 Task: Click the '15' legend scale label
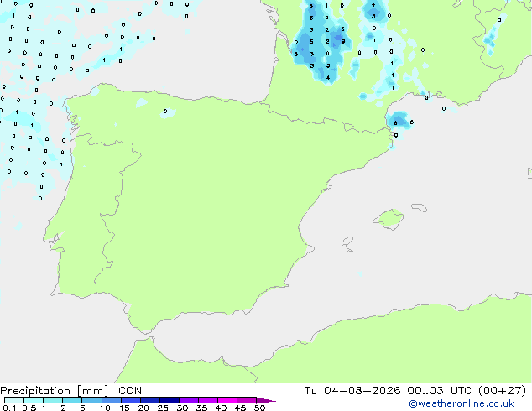pyautogui.click(x=124, y=408)
